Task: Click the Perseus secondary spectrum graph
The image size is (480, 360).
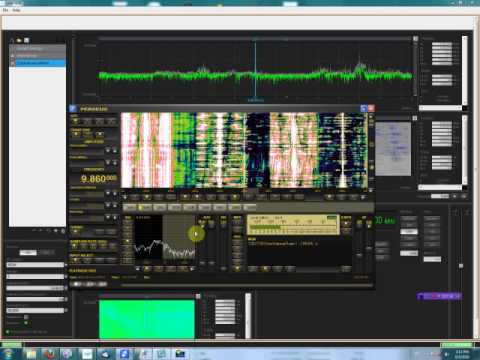Action: pyautogui.click(x=165, y=238)
